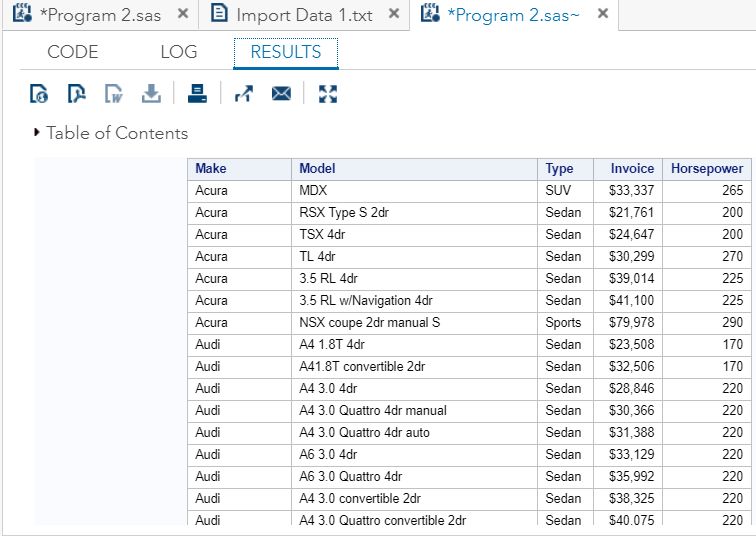The height and width of the screenshot is (536, 756).
Task: Select the *Program 2.sas~ tab
Action: (x=513, y=15)
